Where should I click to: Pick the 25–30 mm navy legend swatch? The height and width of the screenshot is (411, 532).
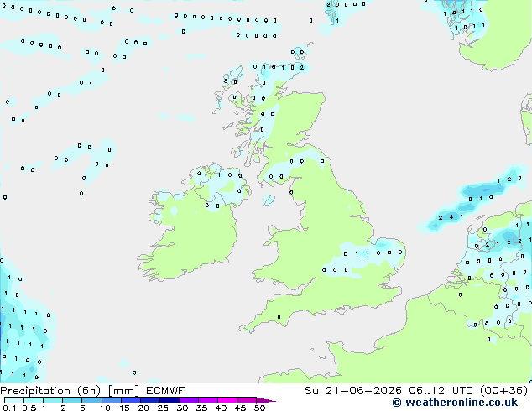[170, 400]
